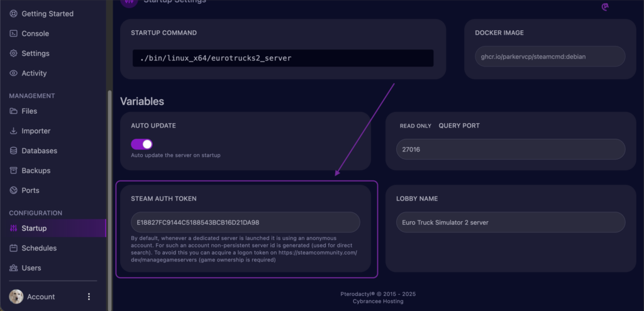The height and width of the screenshot is (311, 644).
Task: Click the READ ONLY badge
Action: click(x=416, y=126)
